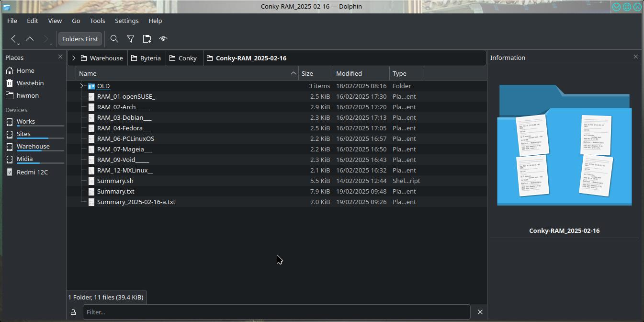
Task: Expand the OLD folder tree node
Action: 81,86
